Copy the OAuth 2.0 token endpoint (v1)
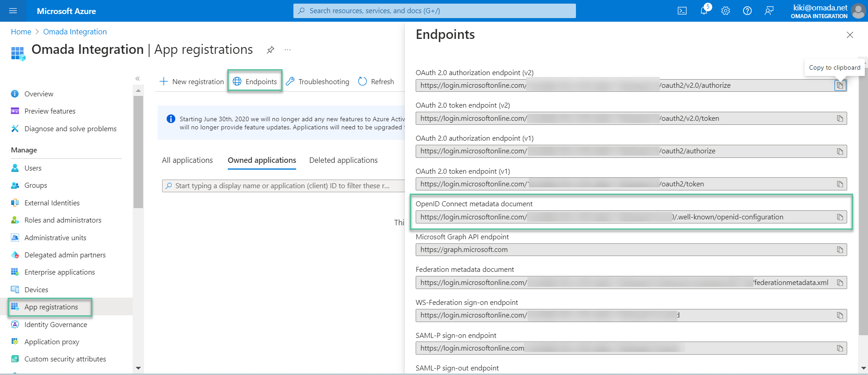The width and height of the screenshot is (868, 375). point(840,184)
